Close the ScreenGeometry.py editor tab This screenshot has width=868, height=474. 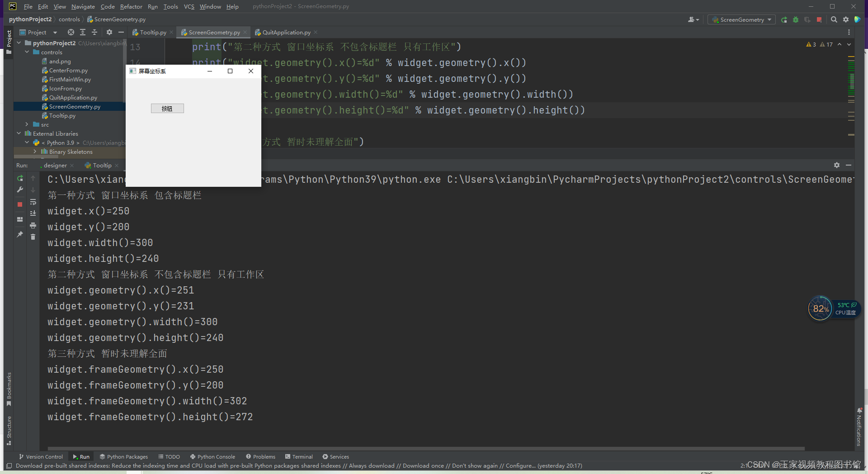pyautogui.click(x=245, y=32)
